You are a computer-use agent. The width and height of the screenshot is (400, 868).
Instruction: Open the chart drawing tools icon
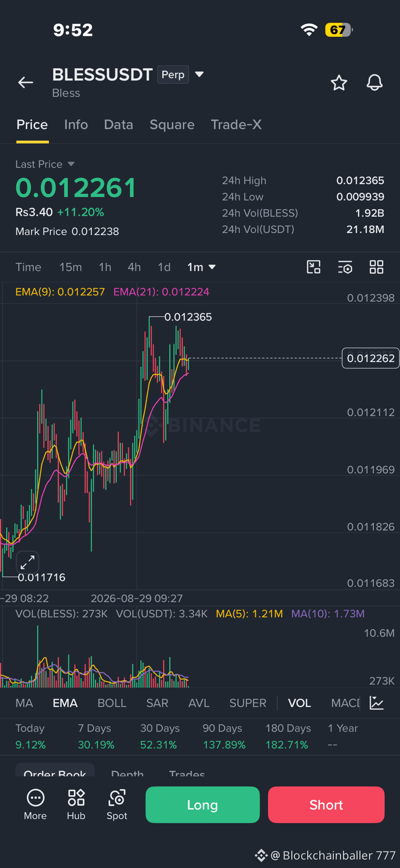(x=314, y=267)
